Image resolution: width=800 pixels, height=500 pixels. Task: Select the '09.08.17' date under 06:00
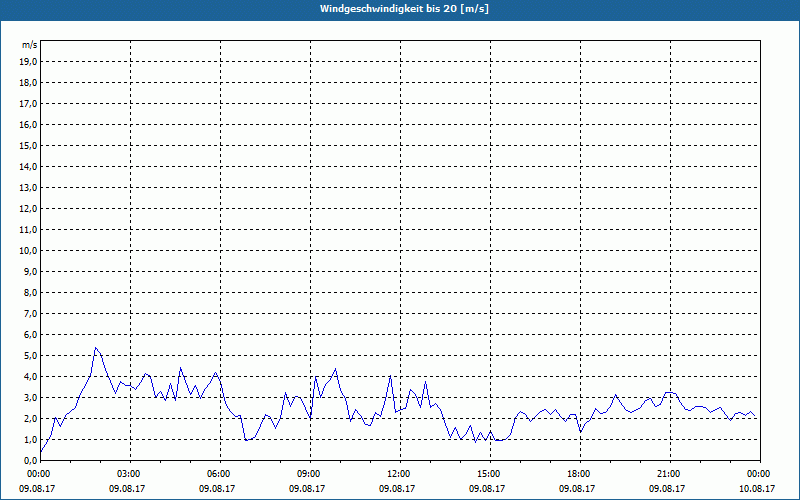[x=217, y=488]
